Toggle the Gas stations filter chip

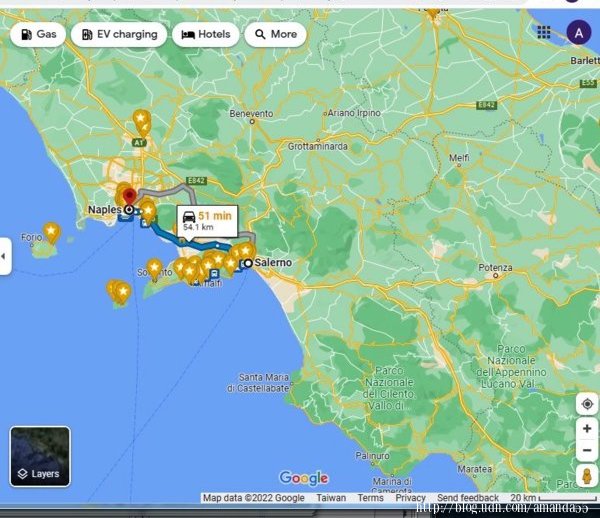[x=38, y=34]
